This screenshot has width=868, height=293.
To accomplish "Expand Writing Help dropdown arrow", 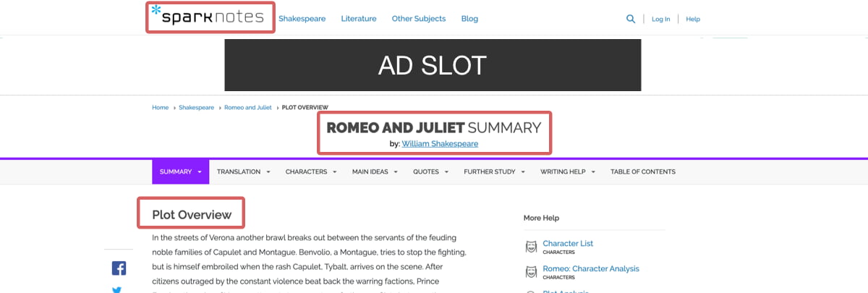I will click(593, 172).
